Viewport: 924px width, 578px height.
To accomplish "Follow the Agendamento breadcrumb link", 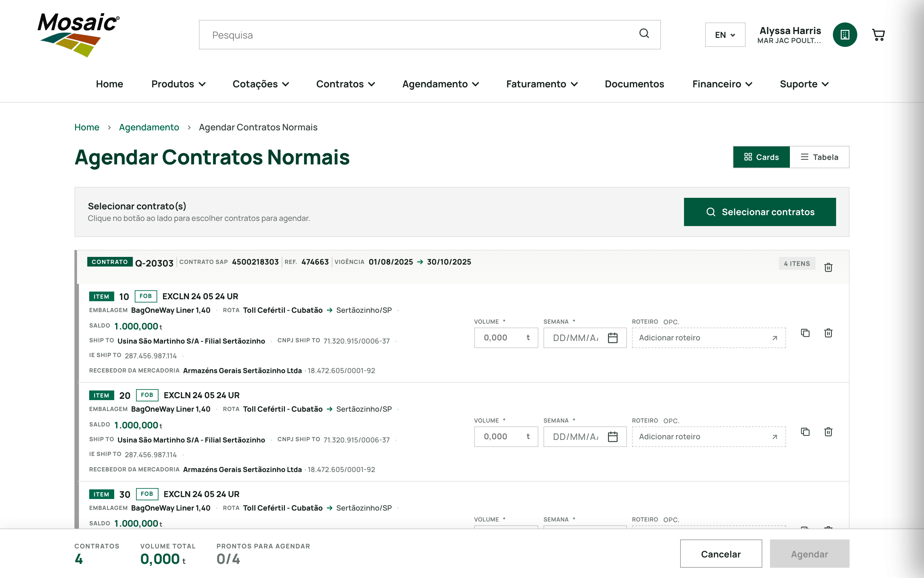I will [149, 127].
